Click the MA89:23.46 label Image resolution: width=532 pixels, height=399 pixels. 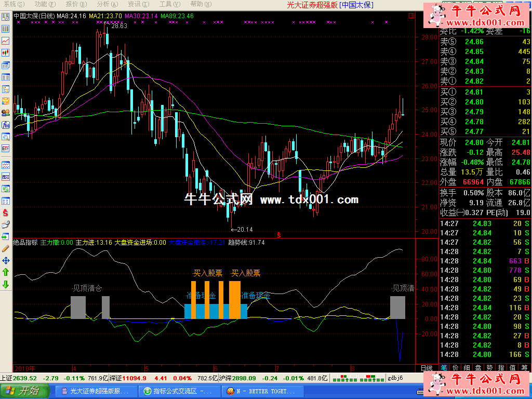[x=177, y=16]
